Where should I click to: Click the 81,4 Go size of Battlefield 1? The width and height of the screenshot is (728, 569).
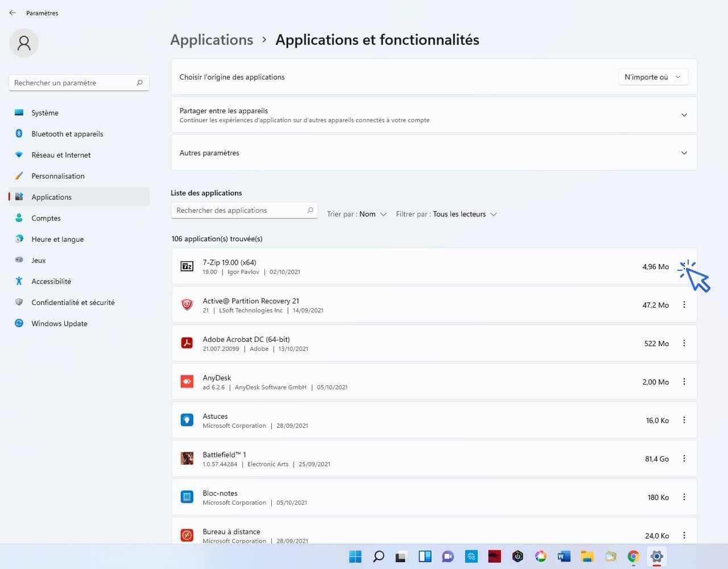tap(657, 459)
